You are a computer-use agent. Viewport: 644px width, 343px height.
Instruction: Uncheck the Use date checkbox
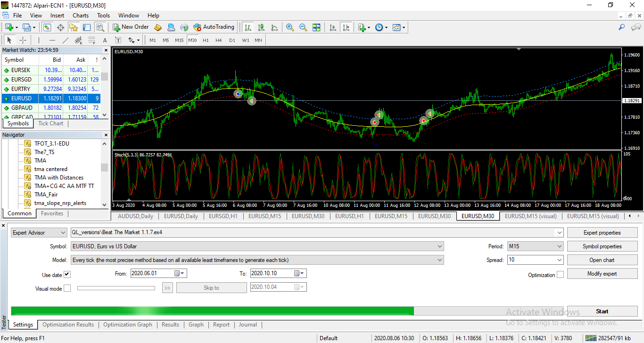67,275
